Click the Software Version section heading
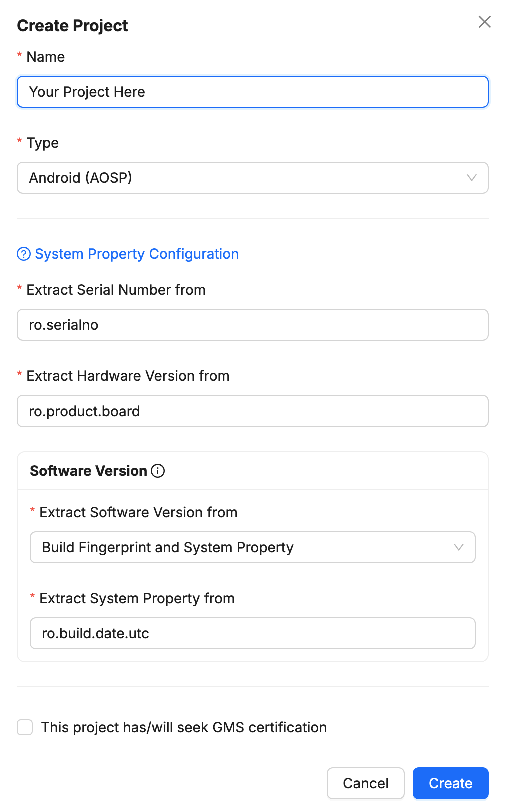Image resolution: width=506 pixels, height=812 pixels. pyautogui.click(x=88, y=471)
